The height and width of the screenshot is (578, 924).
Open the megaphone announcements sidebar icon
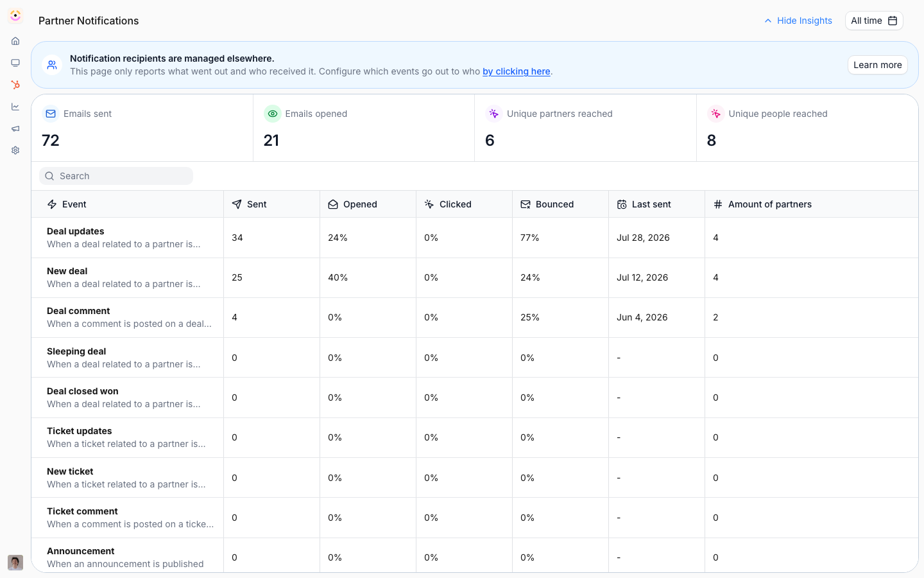(x=15, y=128)
